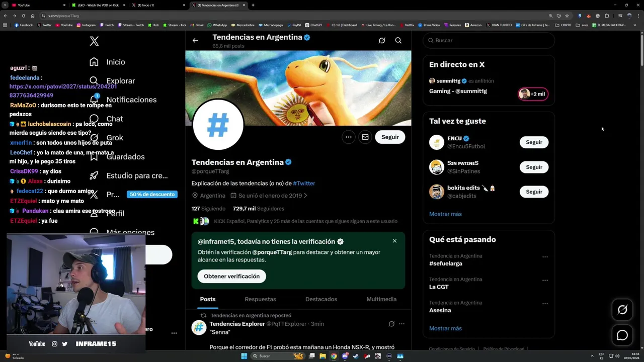Image resolution: width=644 pixels, height=362 pixels.
Task: Open the Charizard banner image
Action: (298, 87)
